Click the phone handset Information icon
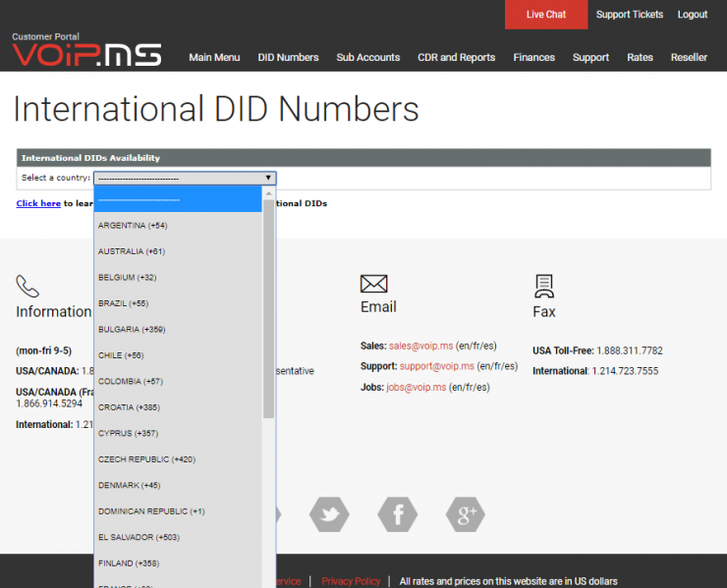The image size is (727, 588). pyautogui.click(x=28, y=286)
